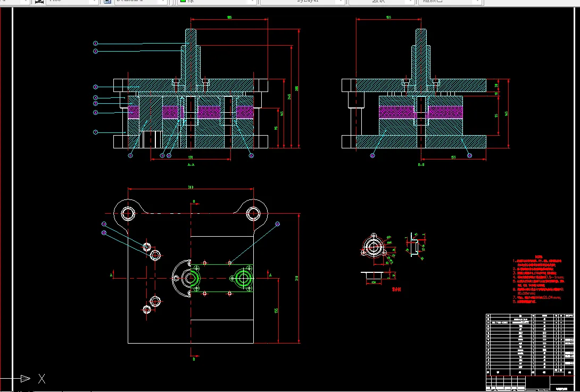Select part balloon 2 in section A-A
The height and width of the screenshot is (392, 580).
tap(95, 51)
